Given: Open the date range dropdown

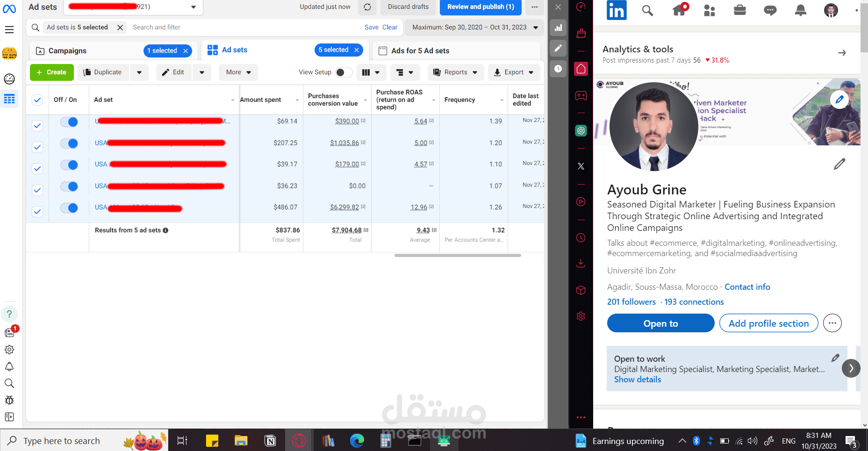Looking at the screenshot, I should pyautogui.click(x=475, y=28).
